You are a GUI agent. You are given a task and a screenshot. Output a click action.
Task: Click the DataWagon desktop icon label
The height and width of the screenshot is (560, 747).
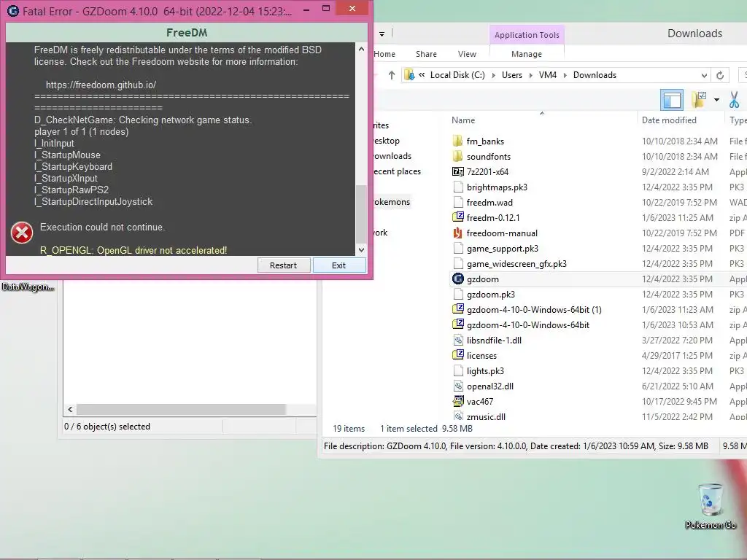28,287
